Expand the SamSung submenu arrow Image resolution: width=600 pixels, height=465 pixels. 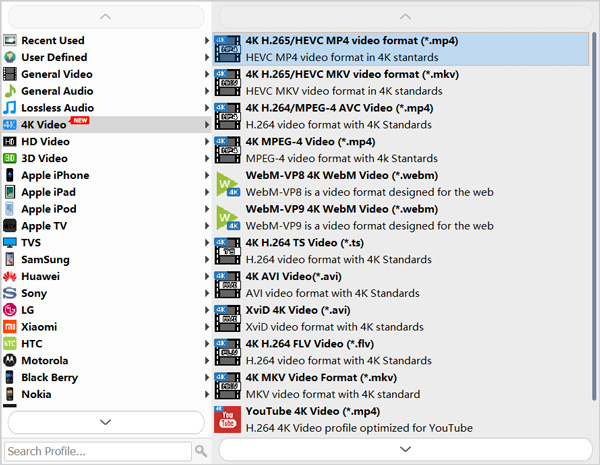tap(207, 259)
